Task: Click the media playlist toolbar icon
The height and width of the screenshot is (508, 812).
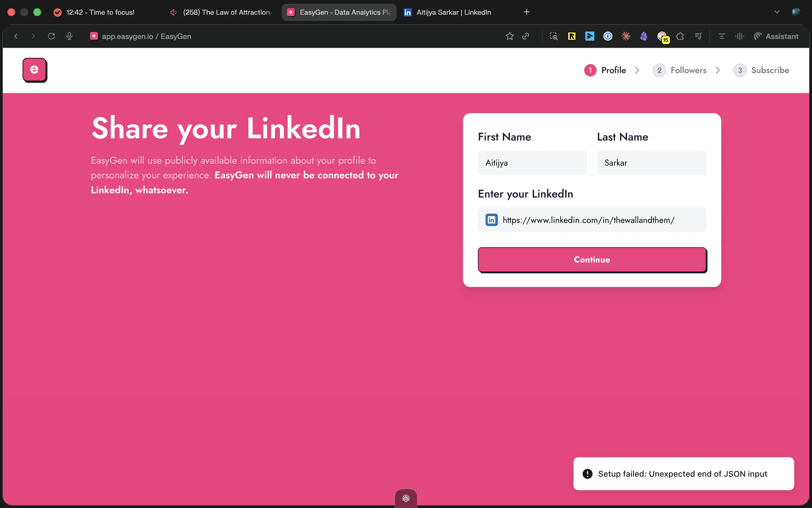Action: click(x=698, y=36)
